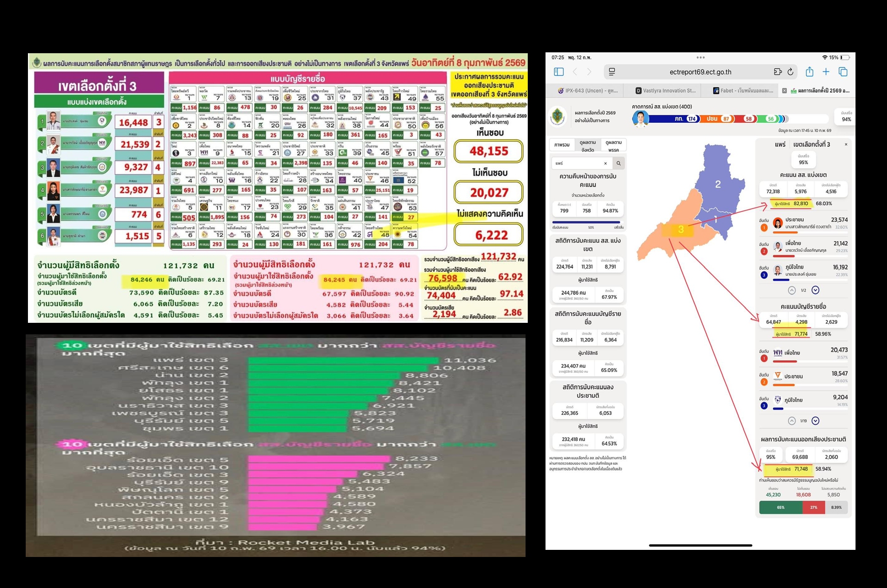
Task: Open the Vastlyra Innovation browser tab
Action: 665,90
